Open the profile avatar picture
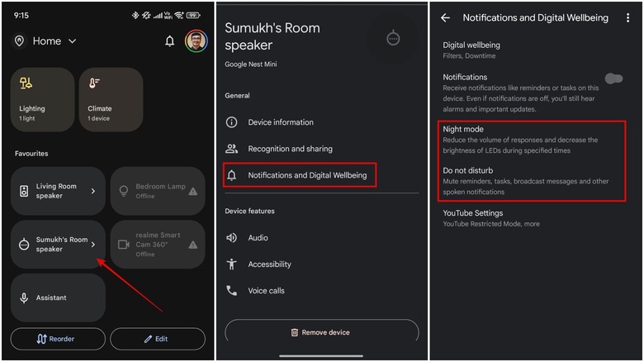644x362 pixels. 197,41
